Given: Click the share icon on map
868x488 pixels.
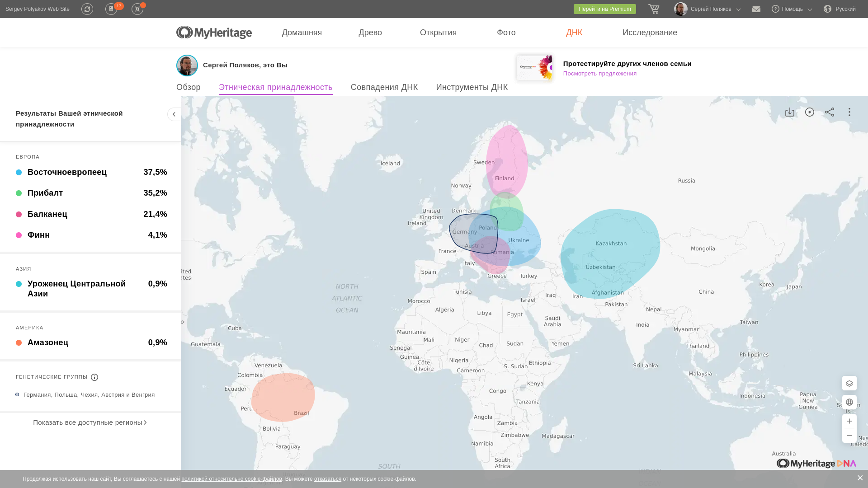Looking at the screenshot, I should click(829, 112).
